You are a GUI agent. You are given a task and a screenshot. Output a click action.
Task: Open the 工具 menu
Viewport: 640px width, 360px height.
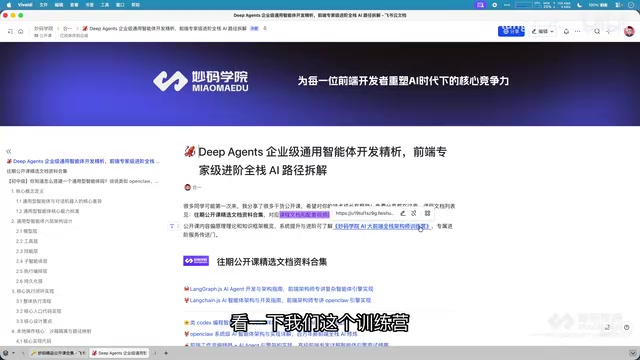(x=105, y=5)
